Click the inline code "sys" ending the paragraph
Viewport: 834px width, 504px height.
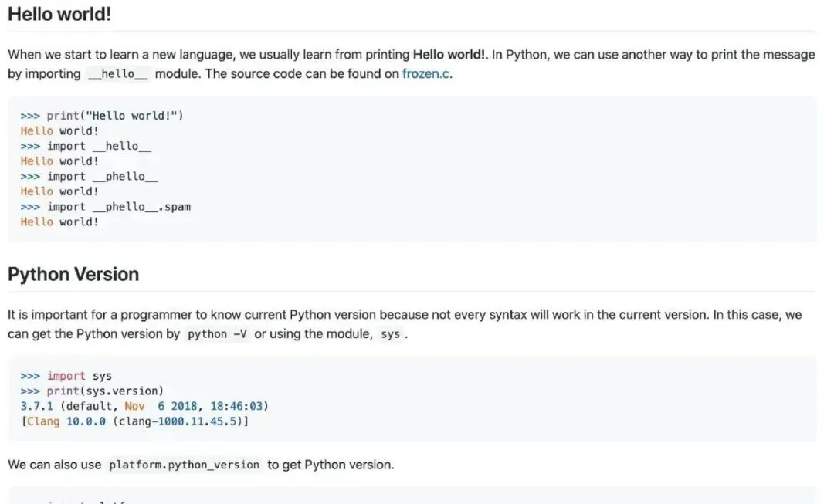click(x=391, y=334)
